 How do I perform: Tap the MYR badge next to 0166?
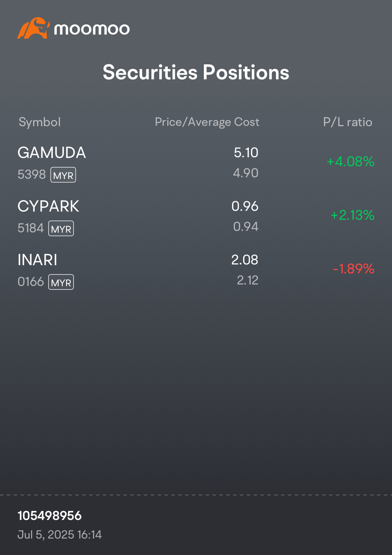(61, 282)
